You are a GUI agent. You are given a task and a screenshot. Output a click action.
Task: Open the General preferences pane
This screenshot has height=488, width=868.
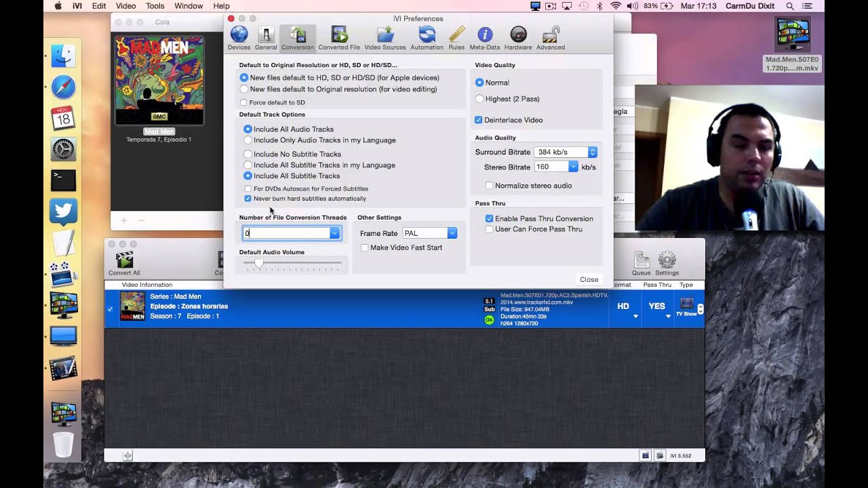(x=266, y=38)
